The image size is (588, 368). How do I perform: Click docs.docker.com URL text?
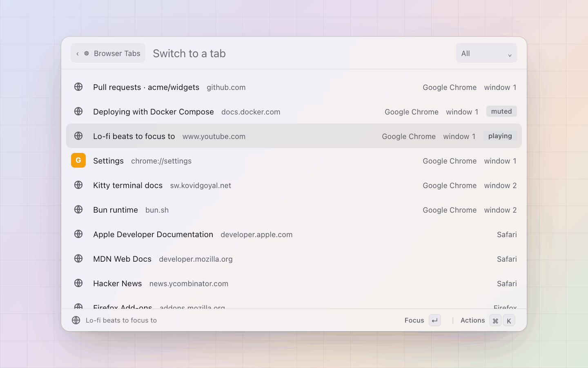point(251,112)
